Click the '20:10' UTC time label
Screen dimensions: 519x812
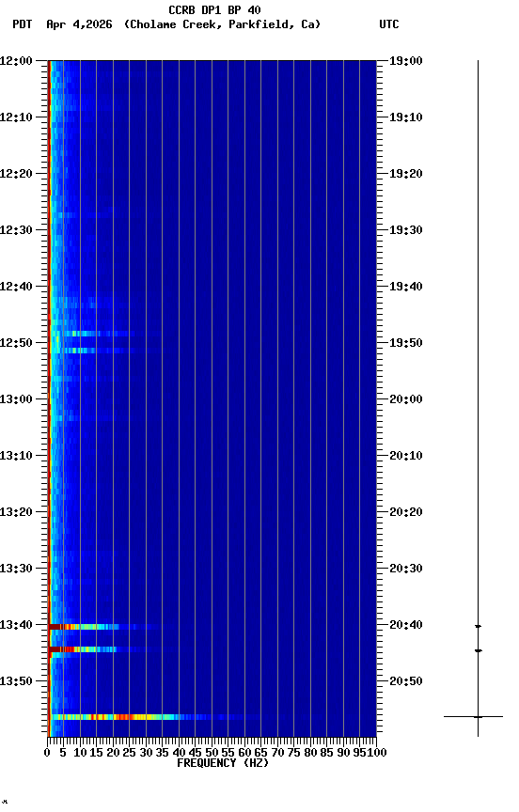406,456
